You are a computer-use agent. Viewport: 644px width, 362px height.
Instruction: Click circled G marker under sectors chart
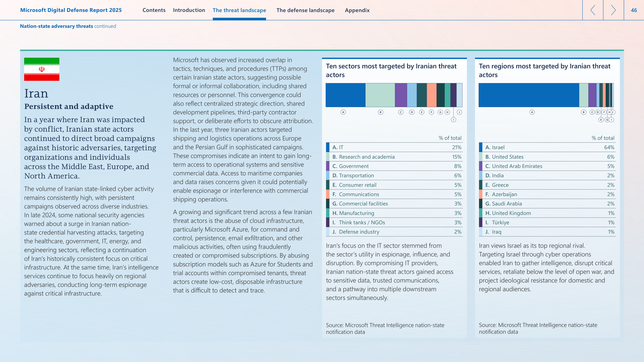click(440, 112)
